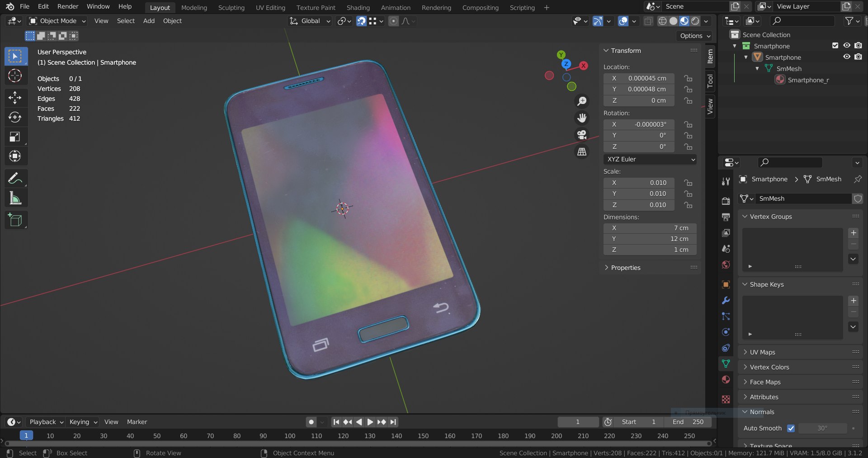
Task: Switch to the UV Editing workspace tab
Action: click(x=270, y=8)
